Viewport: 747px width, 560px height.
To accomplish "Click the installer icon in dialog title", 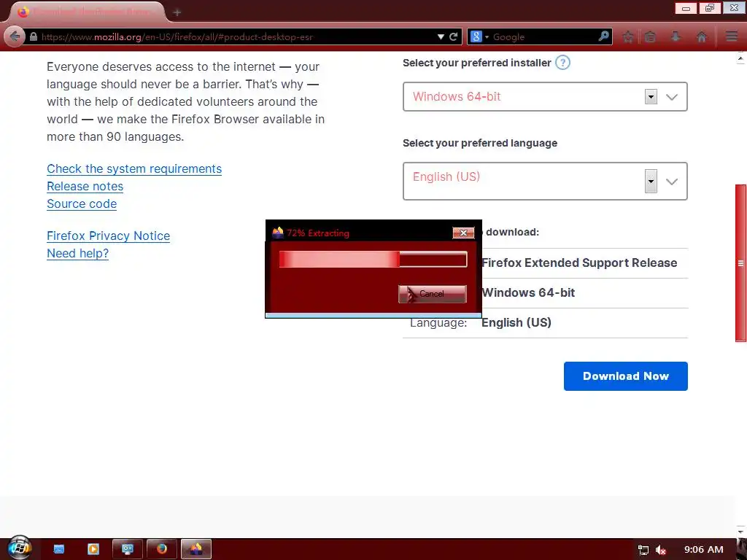I will (x=278, y=233).
